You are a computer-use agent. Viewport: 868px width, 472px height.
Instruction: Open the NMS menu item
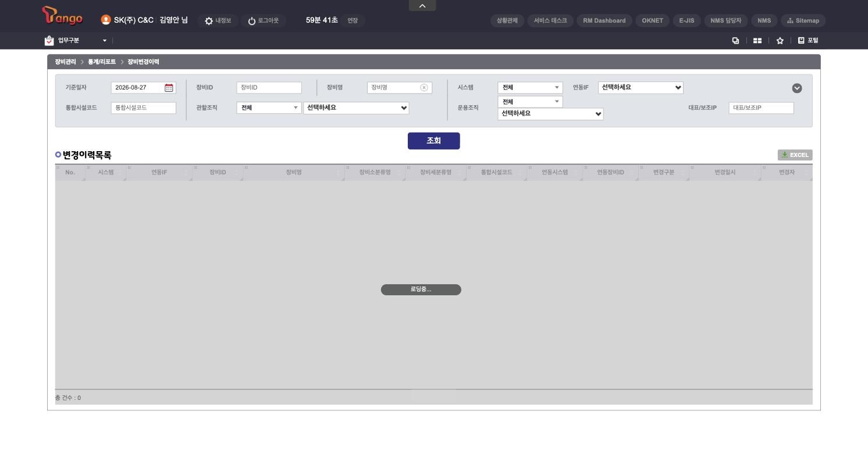tap(764, 20)
